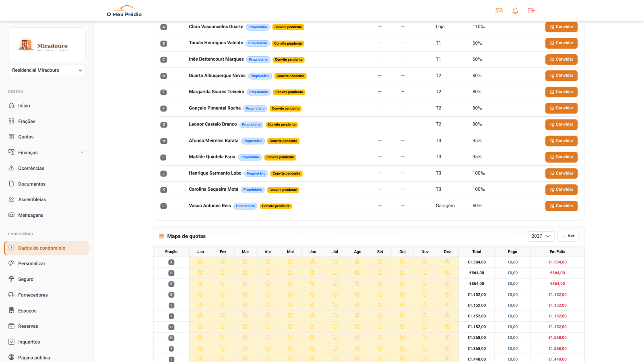The width and height of the screenshot is (644, 362).
Task: Select Dados do condomínio menu item
Action: click(x=47, y=248)
